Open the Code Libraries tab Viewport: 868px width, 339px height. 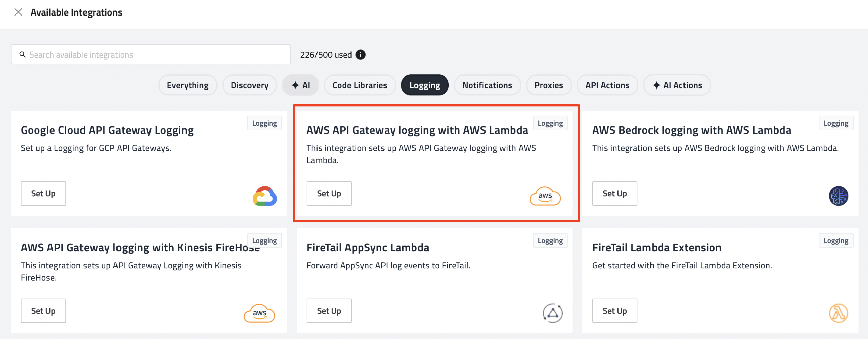[360, 85]
